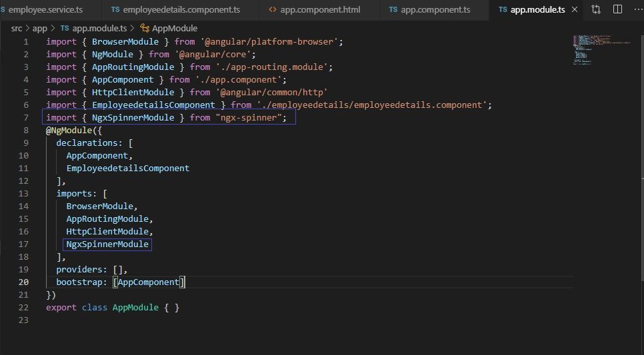The width and height of the screenshot is (644, 355).
Task: Click 'NgxSpinnerModule' in the line 7 import
Action: click(x=133, y=117)
